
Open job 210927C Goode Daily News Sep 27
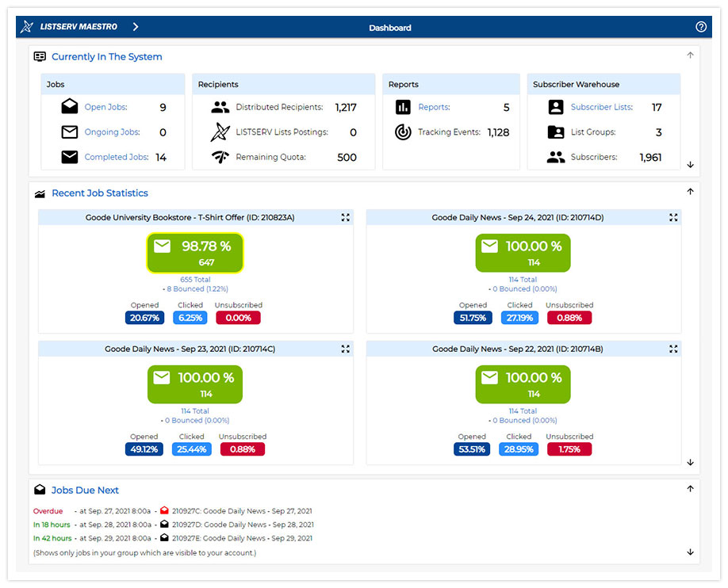click(242, 511)
